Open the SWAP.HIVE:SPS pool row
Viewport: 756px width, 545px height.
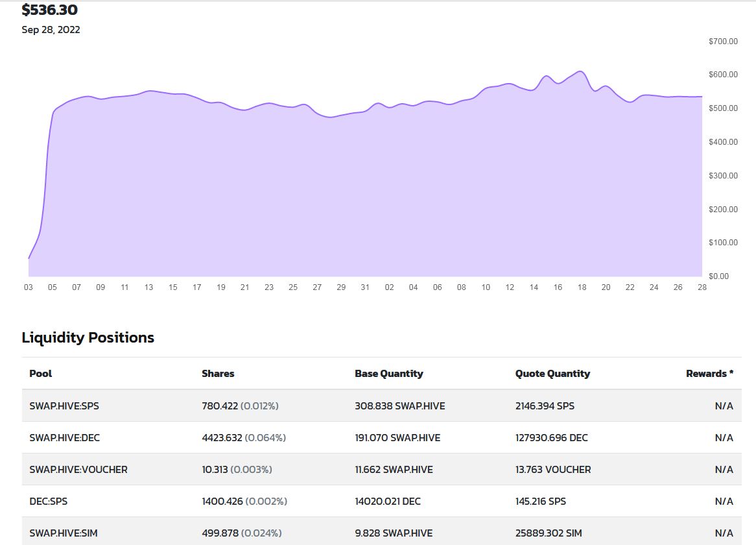pos(64,406)
